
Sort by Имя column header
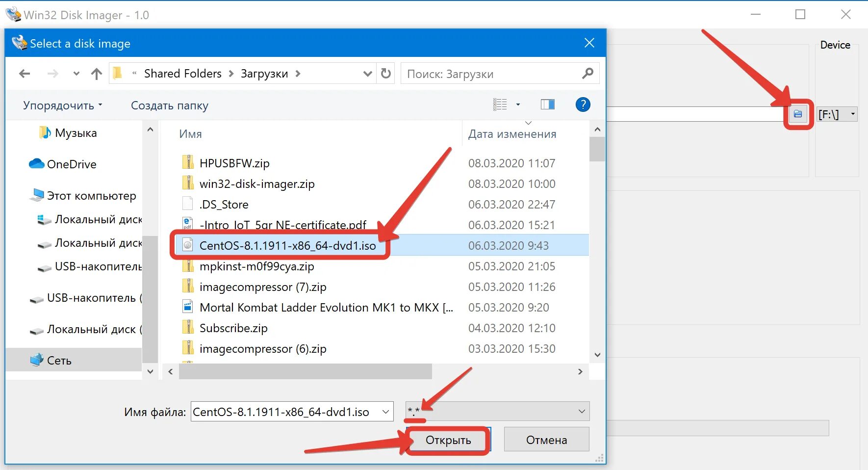point(190,134)
